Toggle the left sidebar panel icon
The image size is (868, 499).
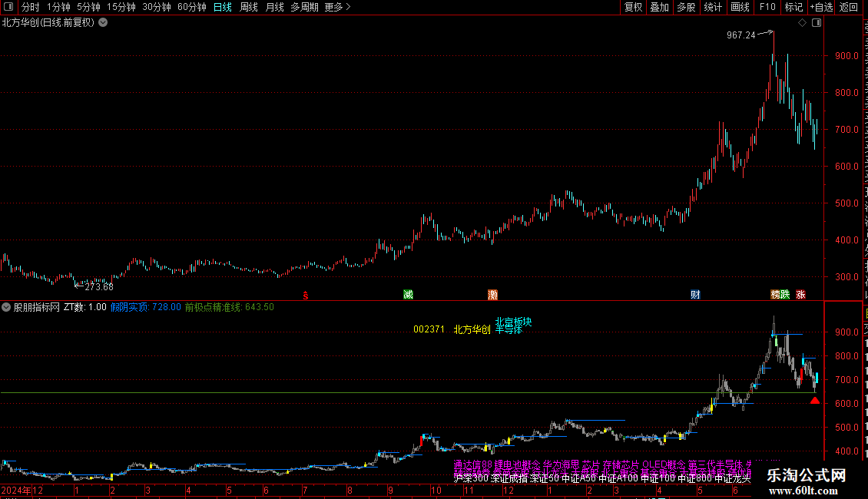point(8,7)
